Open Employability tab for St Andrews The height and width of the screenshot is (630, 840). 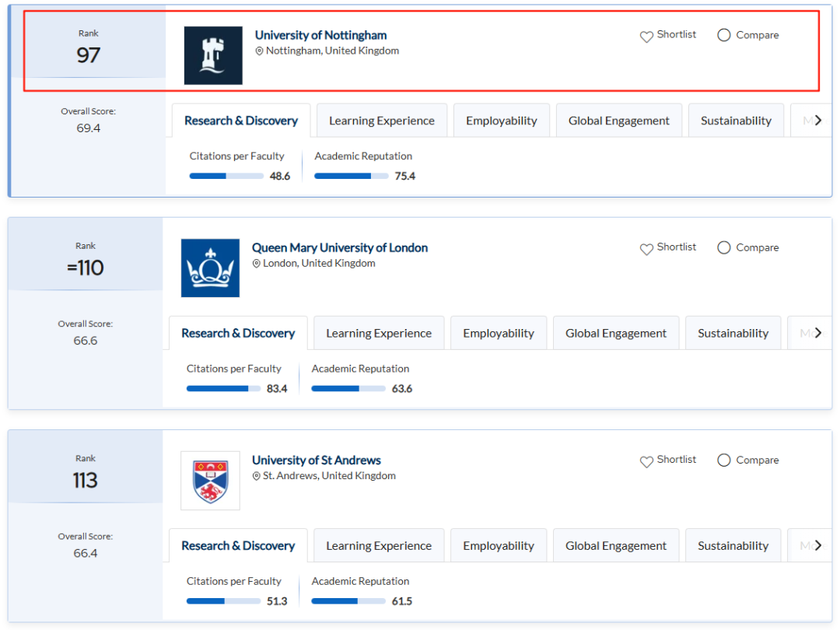499,545
